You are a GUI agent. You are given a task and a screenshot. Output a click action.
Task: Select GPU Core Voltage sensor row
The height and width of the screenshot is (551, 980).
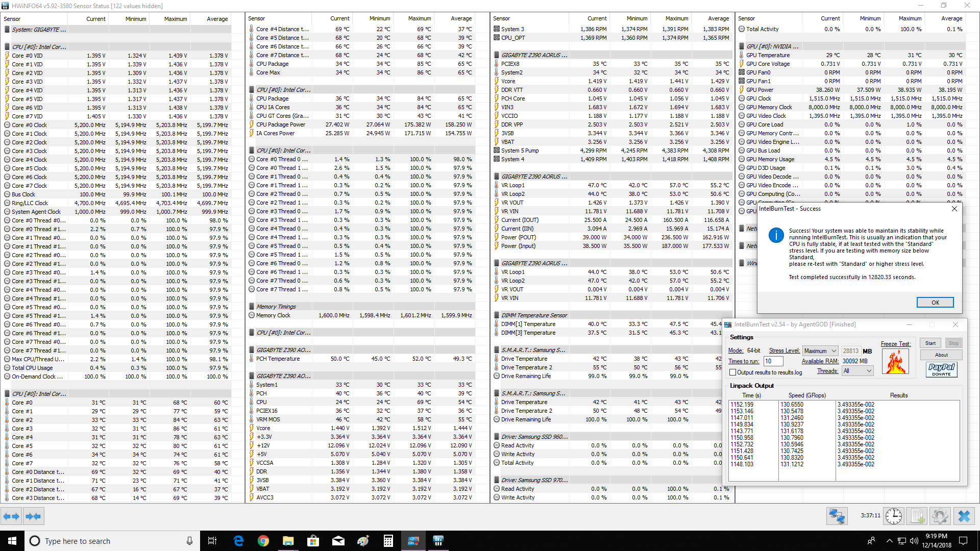pyautogui.click(x=851, y=64)
